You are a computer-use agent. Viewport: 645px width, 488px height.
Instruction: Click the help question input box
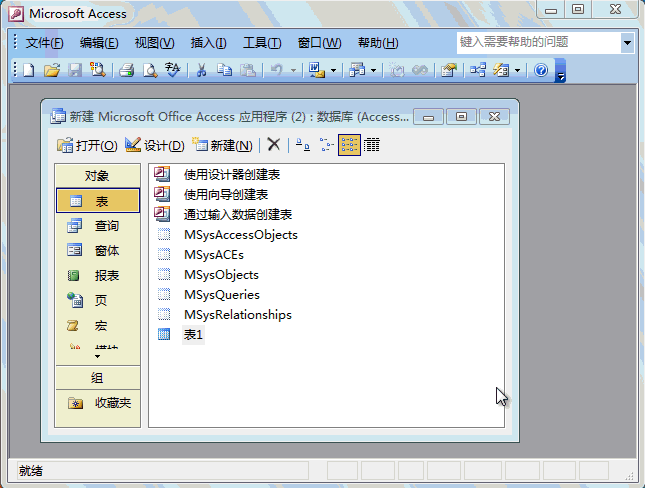(539, 42)
